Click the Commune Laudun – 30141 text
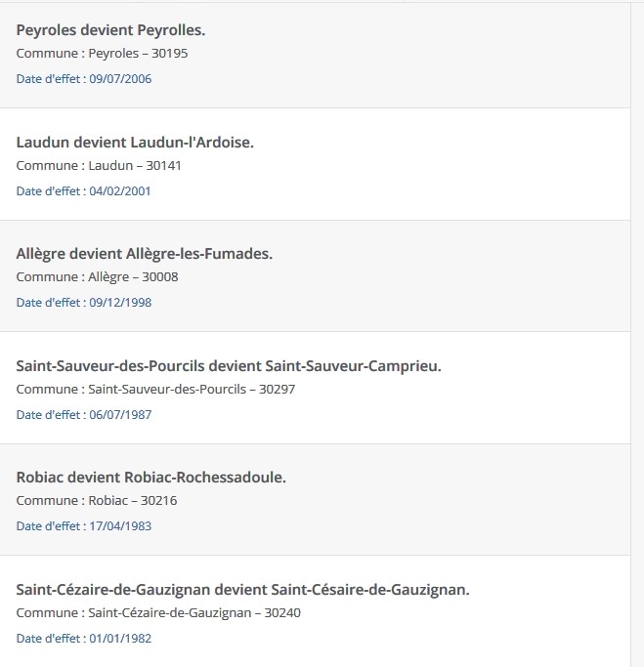644x667 pixels. (x=99, y=165)
